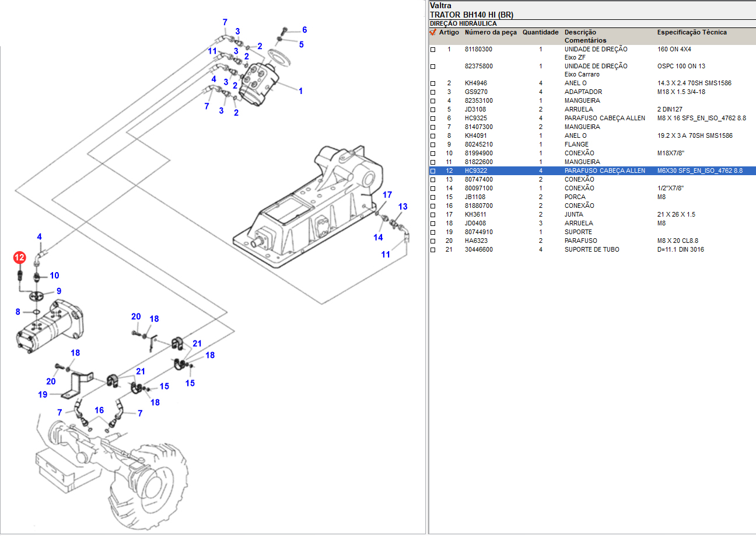Select callout 9 flange label above pump
This screenshot has width=756, height=536.
pyautogui.click(x=58, y=291)
